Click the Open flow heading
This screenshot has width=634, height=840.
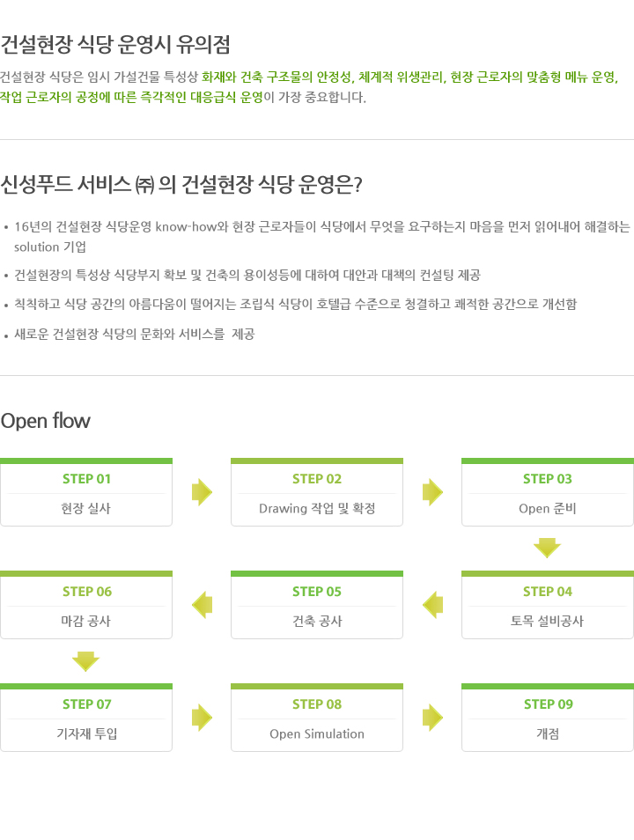(x=46, y=421)
